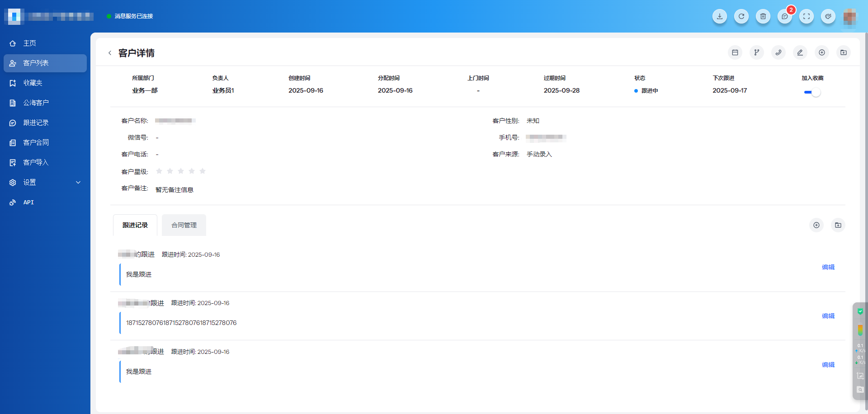Screen dimensions: 868x414
Task: Click the calendar icon in customer detail header
Action: tap(735, 52)
